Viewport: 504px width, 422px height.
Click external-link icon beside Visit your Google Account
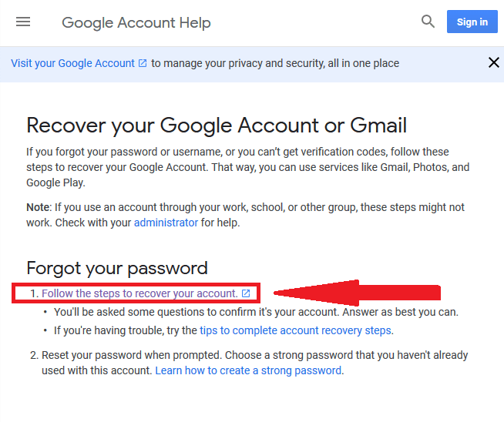point(143,63)
